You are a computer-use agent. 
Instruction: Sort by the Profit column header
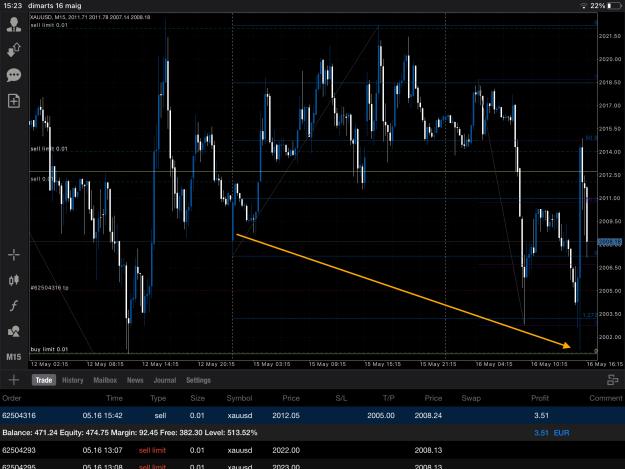[x=540, y=398]
